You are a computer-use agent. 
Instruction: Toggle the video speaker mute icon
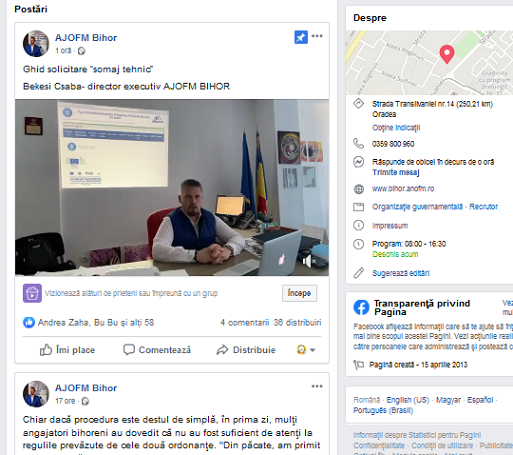[307, 261]
